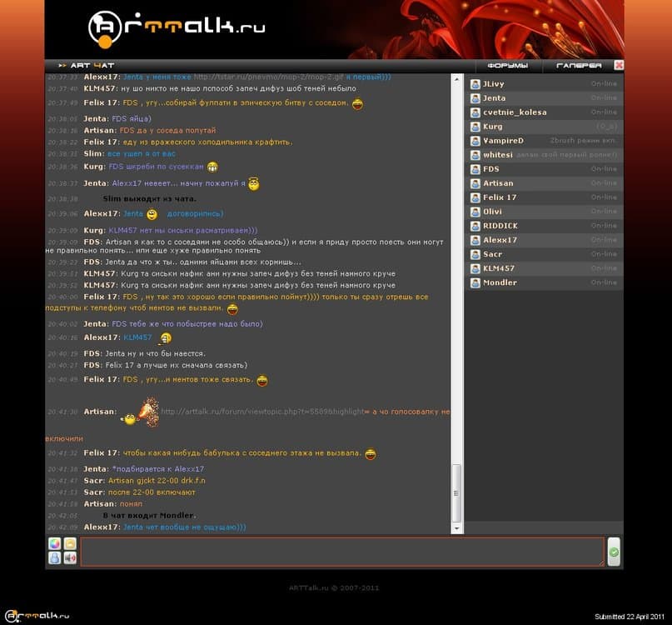
Task: Open the smiley emoticon picker
Action: 69,544
